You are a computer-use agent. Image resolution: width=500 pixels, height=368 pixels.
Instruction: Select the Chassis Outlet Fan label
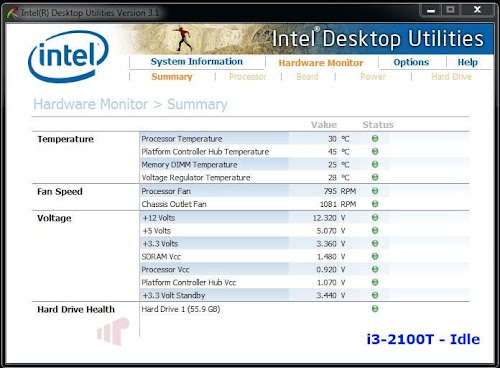pyautogui.click(x=174, y=204)
